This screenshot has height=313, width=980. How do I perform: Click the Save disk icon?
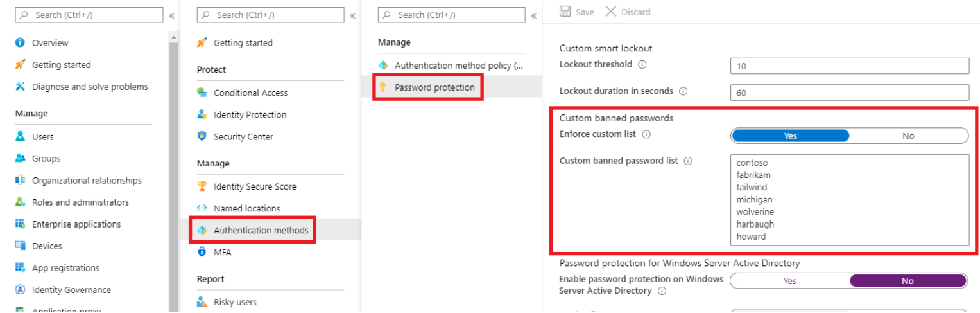coord(565,12)
